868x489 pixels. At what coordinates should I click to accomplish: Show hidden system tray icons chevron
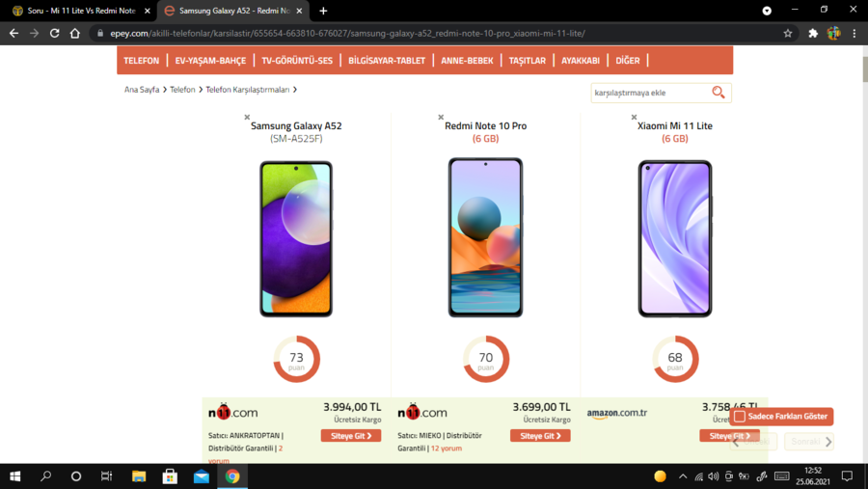coord(683,476)
